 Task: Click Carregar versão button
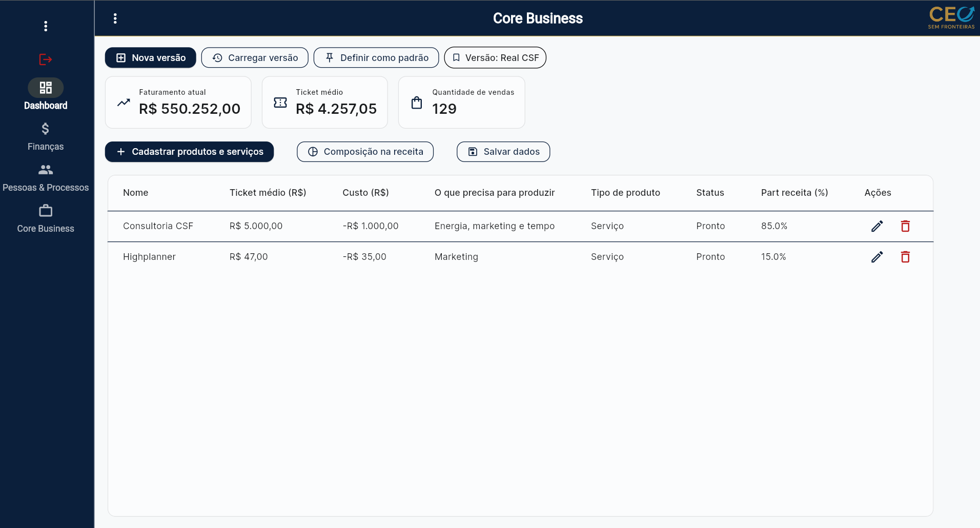coord(255,57)
